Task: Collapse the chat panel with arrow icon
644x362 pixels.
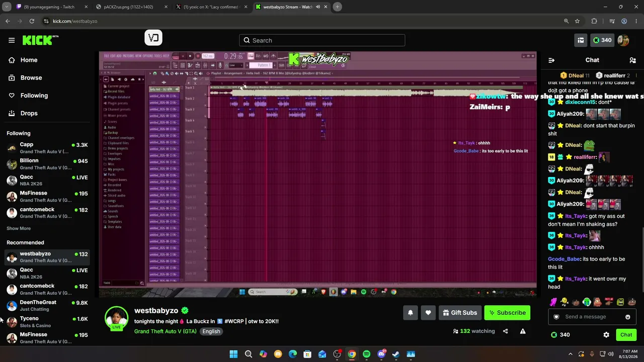Action: 551,60
